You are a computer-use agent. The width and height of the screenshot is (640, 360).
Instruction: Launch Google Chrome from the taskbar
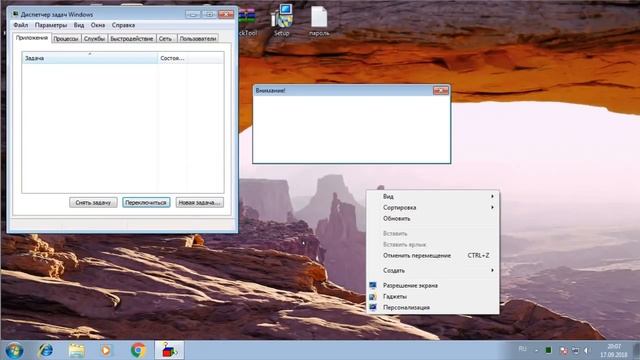coord(138,350)
